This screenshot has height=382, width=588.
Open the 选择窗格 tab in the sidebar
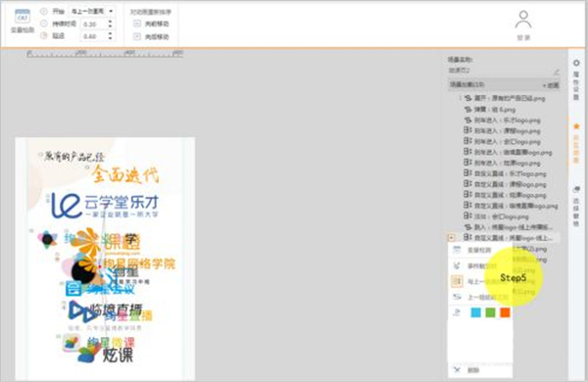(576, 207)
